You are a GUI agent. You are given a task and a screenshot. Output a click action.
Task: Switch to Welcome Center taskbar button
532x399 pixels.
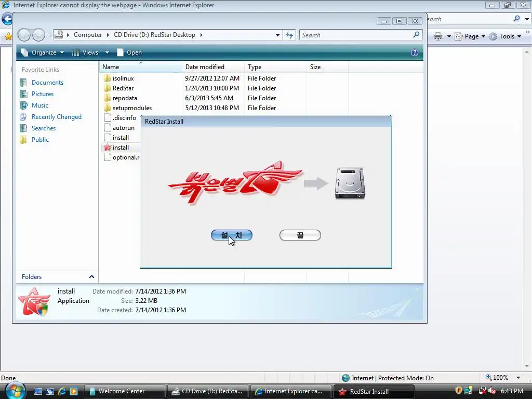(x=124, y=391)
